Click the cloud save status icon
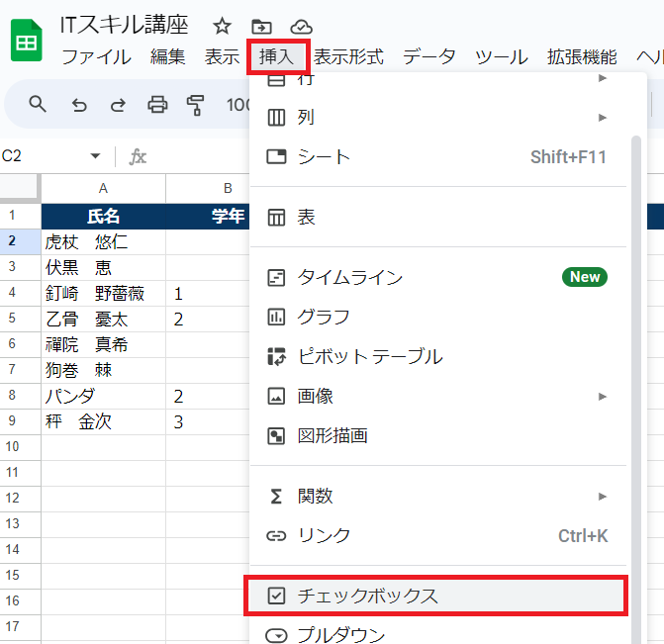 pyautogui.click(x=301, y=27)
